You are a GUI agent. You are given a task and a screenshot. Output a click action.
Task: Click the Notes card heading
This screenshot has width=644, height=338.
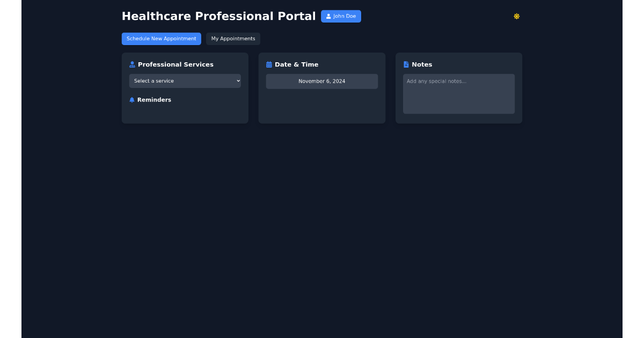pyautogui.click(x=422, y=64)
